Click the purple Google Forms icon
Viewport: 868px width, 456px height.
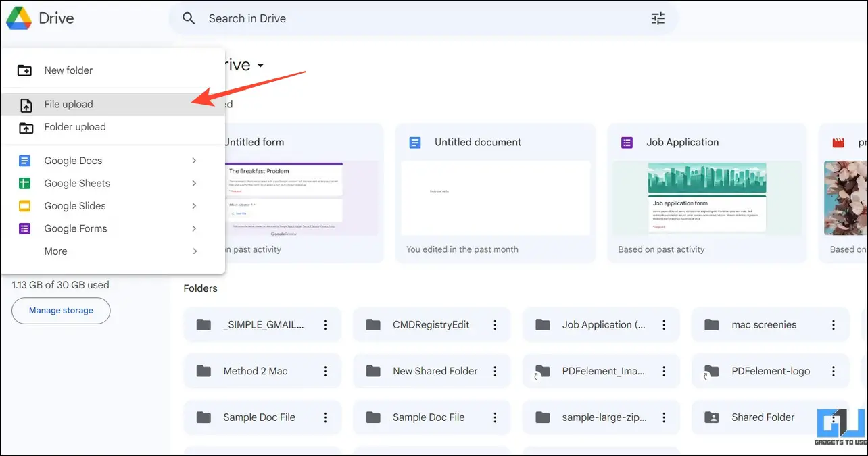25,228
